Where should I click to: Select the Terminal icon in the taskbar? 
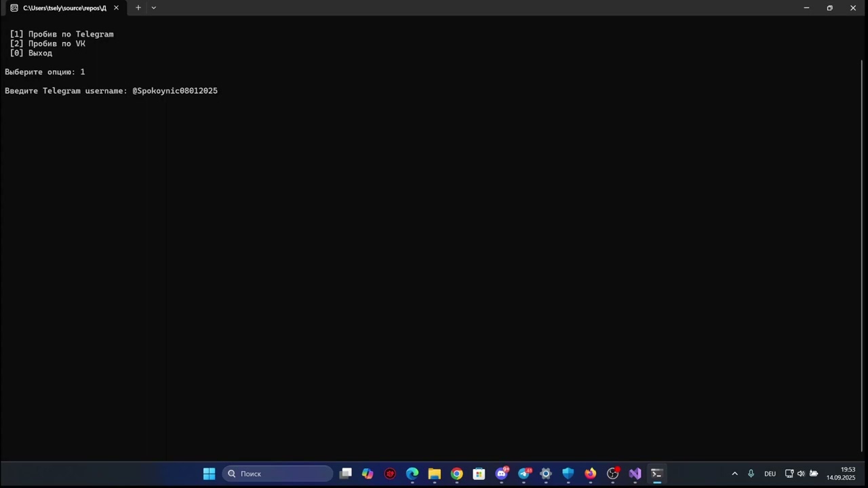click(x=656, y=474)
